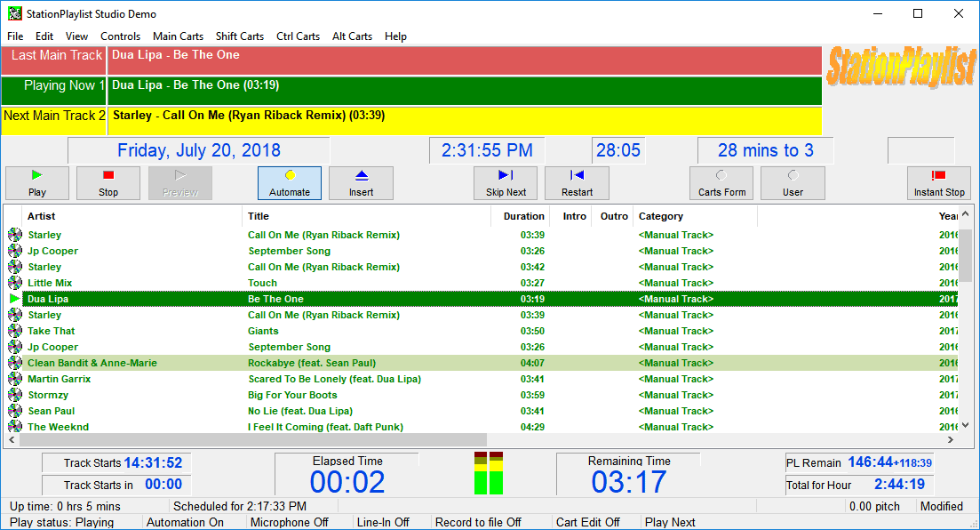Skip to next track with Skip Next
Image resolution: width=980 pixels, height=530 pixels.
pos(506,183)
